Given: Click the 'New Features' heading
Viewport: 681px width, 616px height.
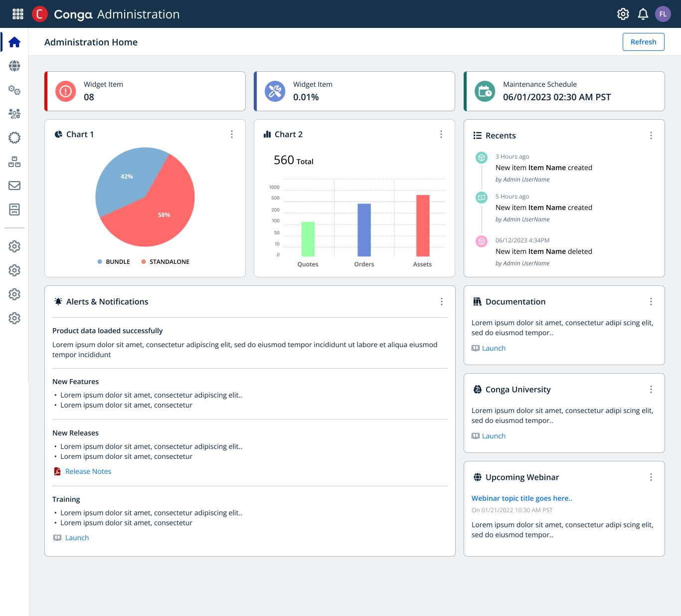Looking at the screenshot, I should pos(76,382).
